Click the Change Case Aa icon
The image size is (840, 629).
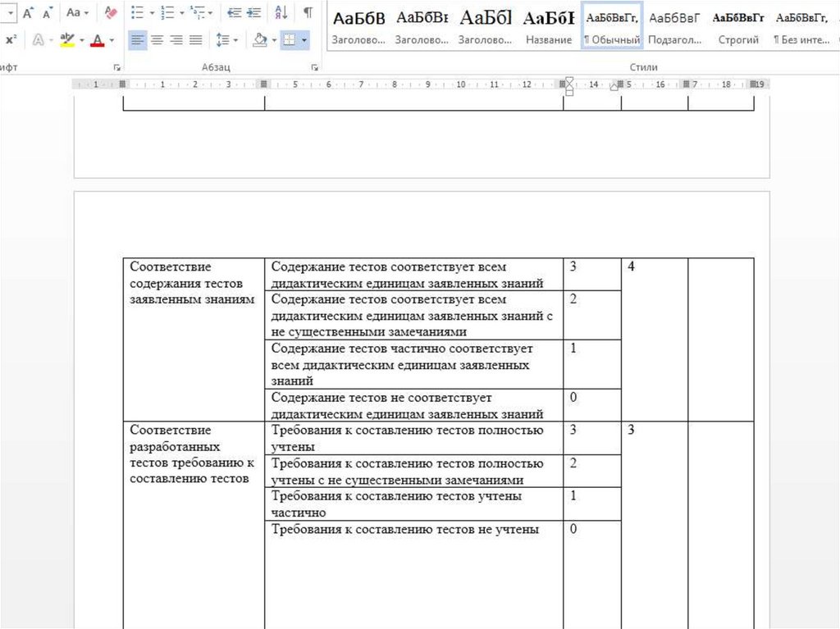[x=73, y=12]
